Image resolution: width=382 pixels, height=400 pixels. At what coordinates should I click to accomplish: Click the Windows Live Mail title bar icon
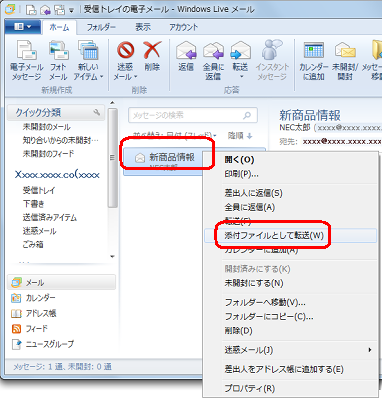pyautogui.click(x=10, y=9)
